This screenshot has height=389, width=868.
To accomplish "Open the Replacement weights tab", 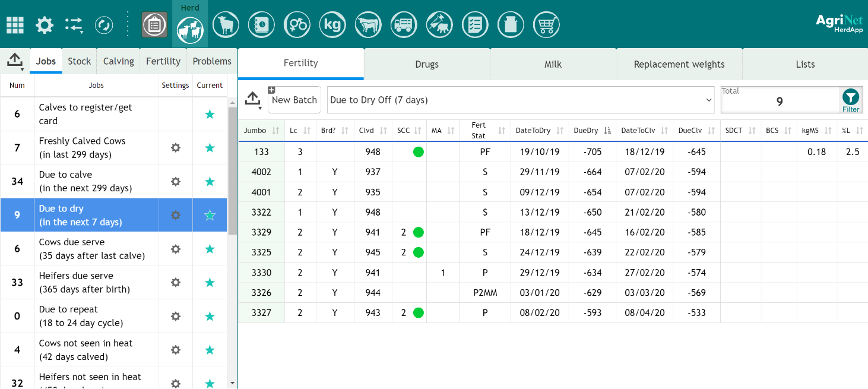I will click(679, 64).
